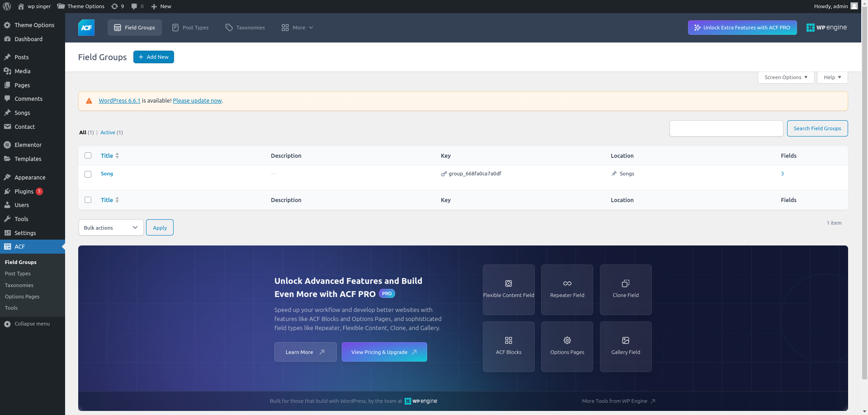Open wp singer site home icon
Screen dimensions: 868x415
[21, 6]
